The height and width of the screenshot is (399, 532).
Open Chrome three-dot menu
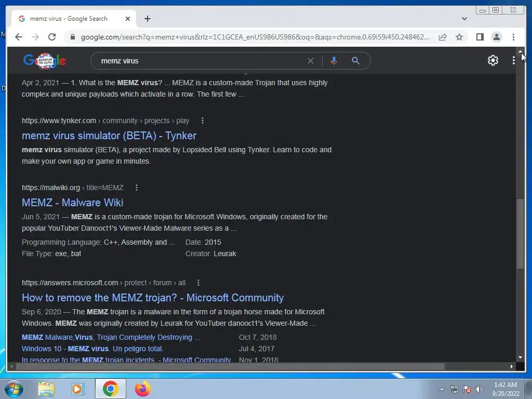[x=513, y=37]
